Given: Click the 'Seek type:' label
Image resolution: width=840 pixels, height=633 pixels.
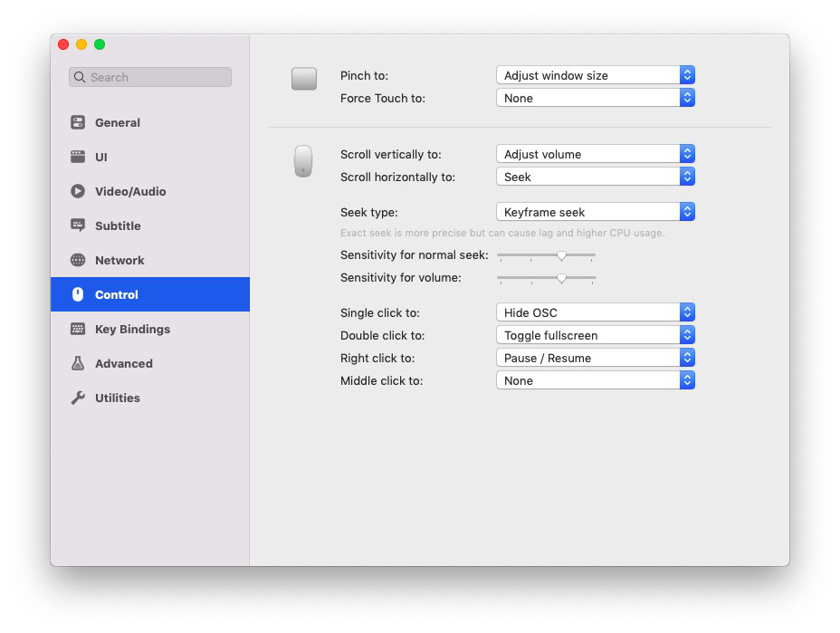Looking at the screenshot, I should pos(369,212).
